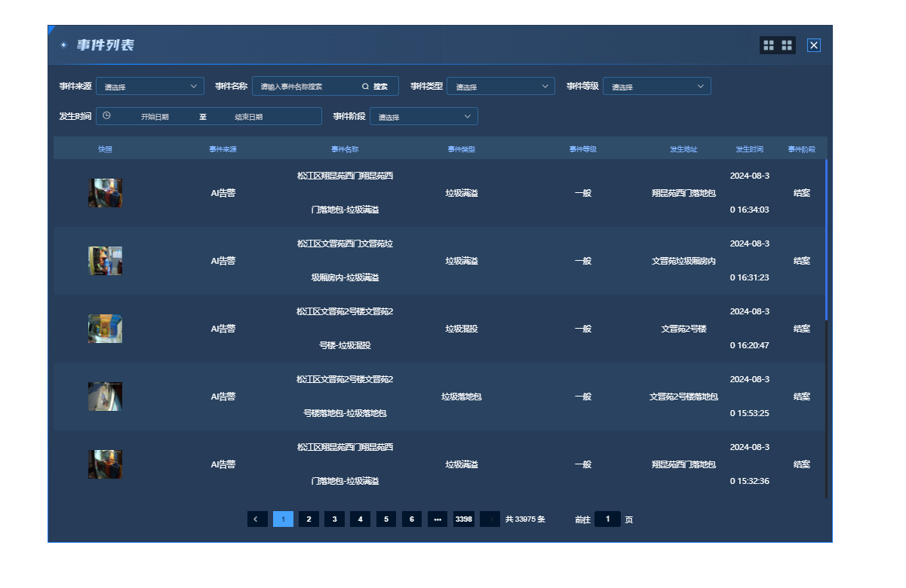Image resolution: width=906 pixels, height=588 pixels.
Task: Click the left grid view icon
Action: tap(769, 45)
